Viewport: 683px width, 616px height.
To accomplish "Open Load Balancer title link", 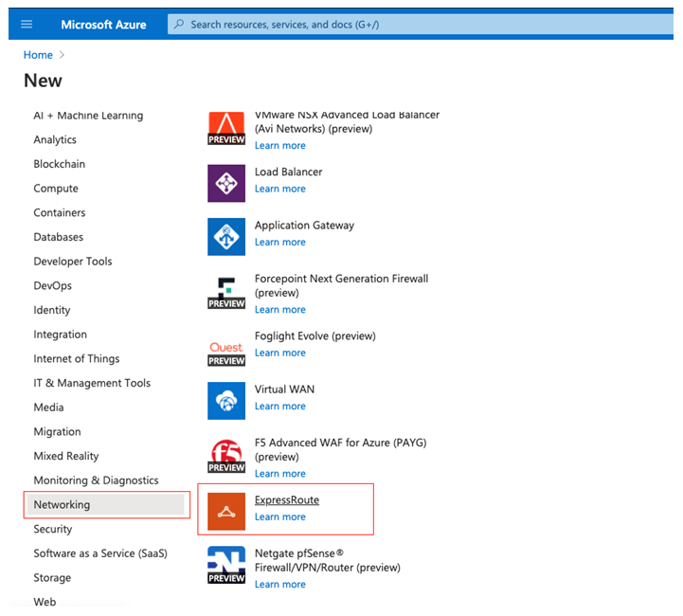I will (288, 172).
